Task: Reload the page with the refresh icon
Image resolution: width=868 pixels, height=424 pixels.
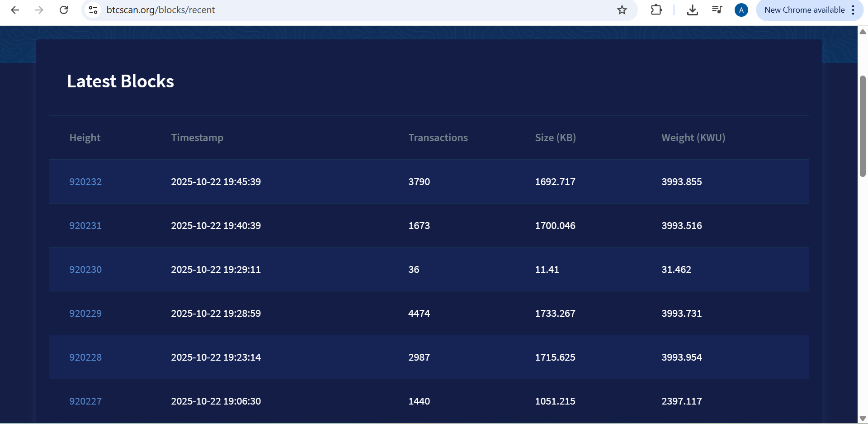Action: point(64,10)
